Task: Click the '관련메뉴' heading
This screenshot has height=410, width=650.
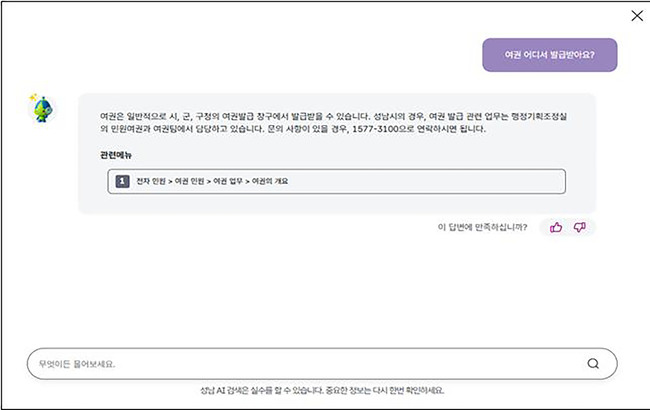Action: pyautogui.click(x=116, y=157)
